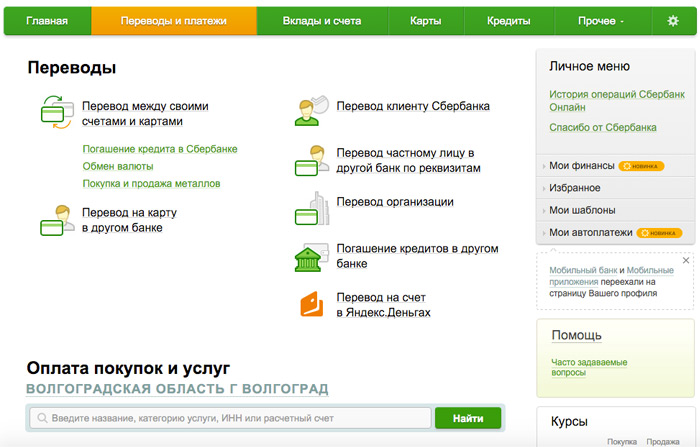
Task: Select Перевод клиенту Сбербанка link
Action: tap(413, 106)
